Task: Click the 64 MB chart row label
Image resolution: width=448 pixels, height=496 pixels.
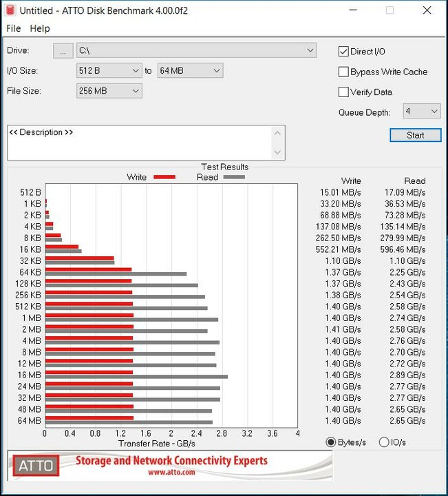Action: (30, 420)
